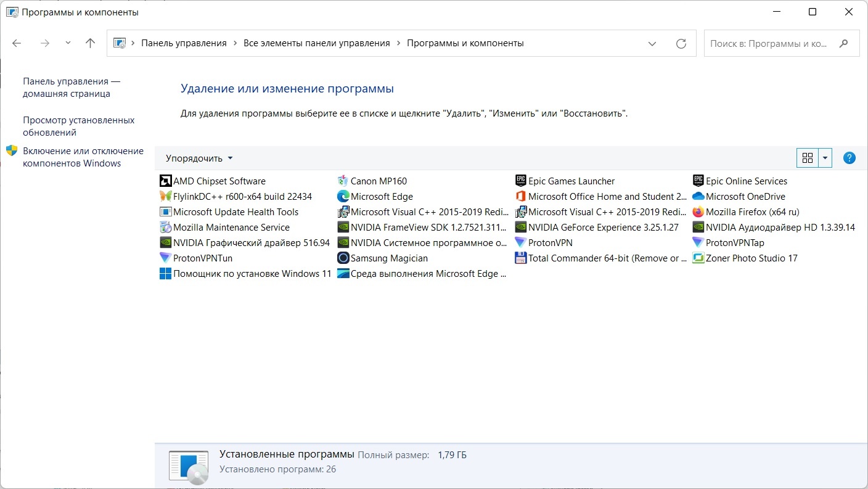Image resolution: width=868 pixels, height=489 pixels.
Task: Click the Программы и компоненты breadcrumb
Action: [465, 43]
